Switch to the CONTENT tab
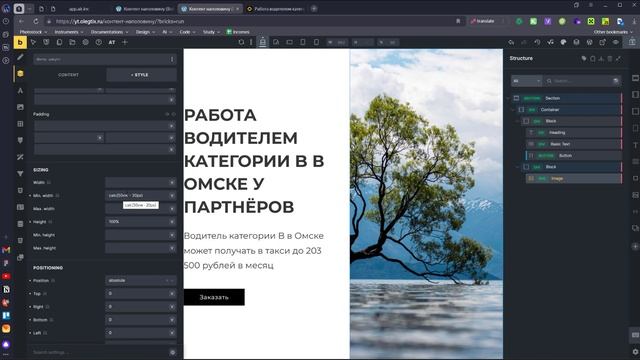The height and width of the screenshot is (360, 640). (x=69, y=75)
